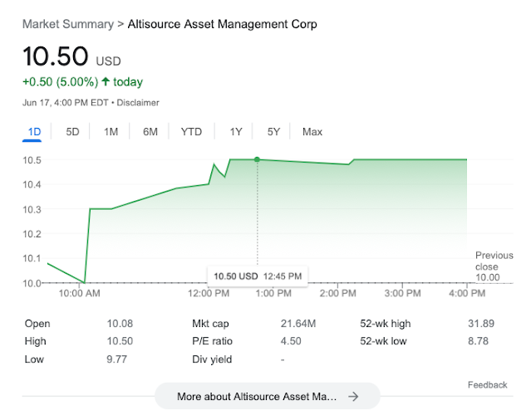The width and height of the screenshot is (531, 420).
Task: Click the green data point on chart line
Action: click(257, 159)
